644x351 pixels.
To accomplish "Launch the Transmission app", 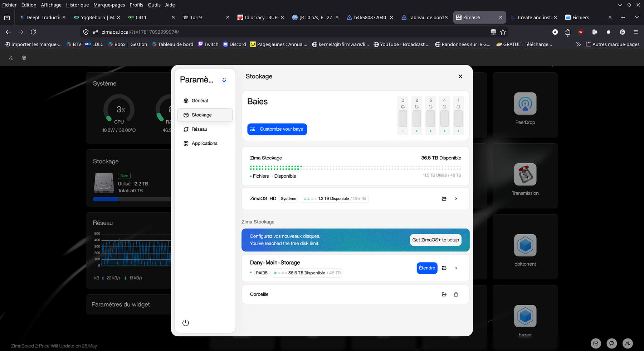I will pyautogui.click(x=525, y=174).
